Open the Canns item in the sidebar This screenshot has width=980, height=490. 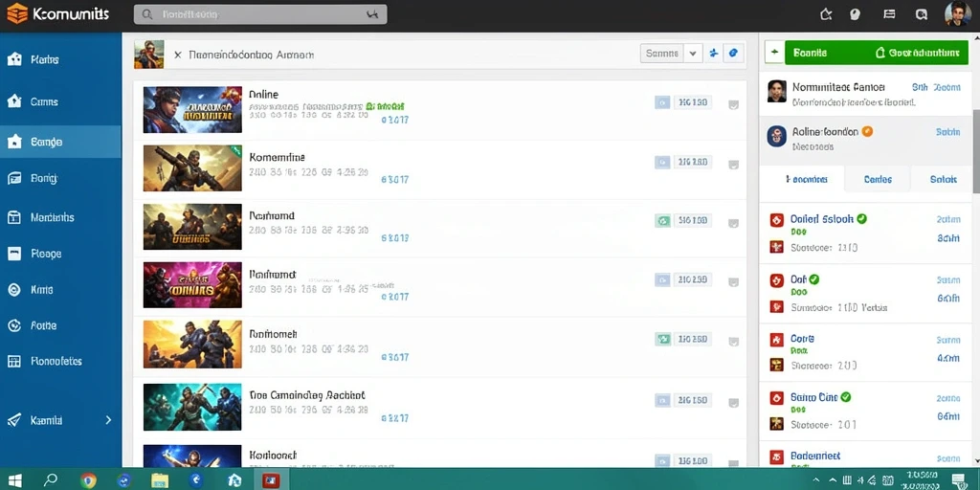[60, 101]
